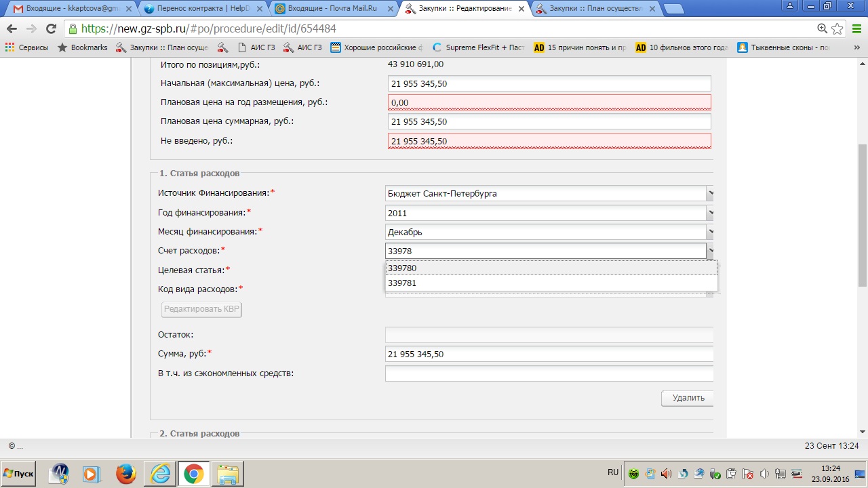Image resolution: width=868 pixels, height=488 pixels.
Task: Click the green padlock site security icon
Action: coord(73,29)
